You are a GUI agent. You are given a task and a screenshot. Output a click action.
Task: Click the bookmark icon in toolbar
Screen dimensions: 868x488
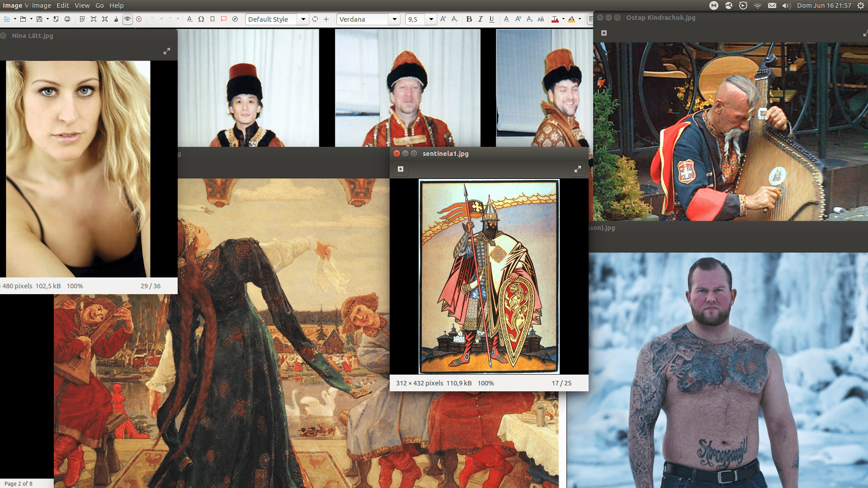point(212,19)
